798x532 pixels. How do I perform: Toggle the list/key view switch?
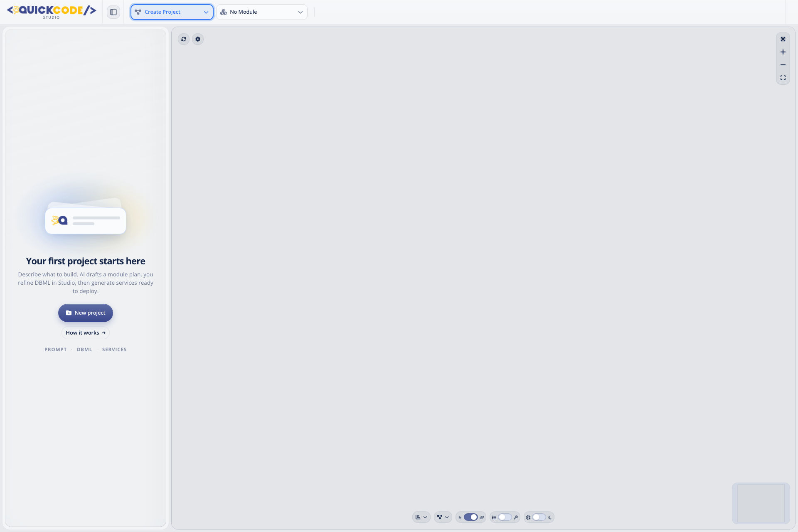[x=505, y=517]
